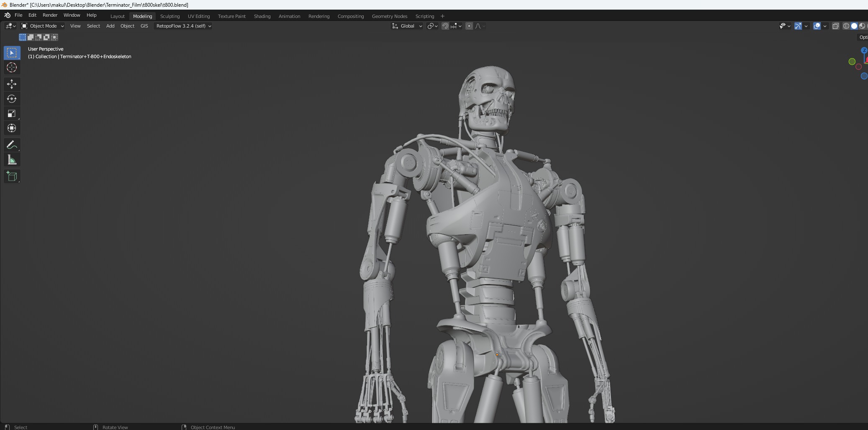
Task: Open the Render menu
Action: [x=50, y=15]
